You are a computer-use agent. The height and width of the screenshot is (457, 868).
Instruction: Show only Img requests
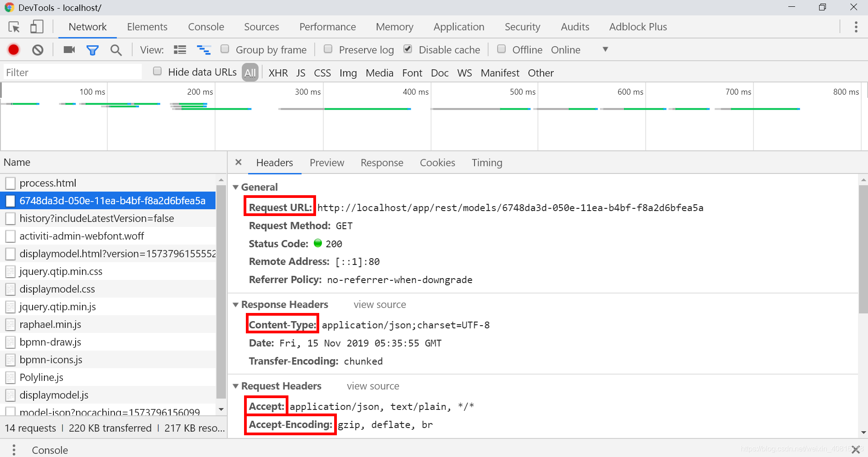click(348, 73)
